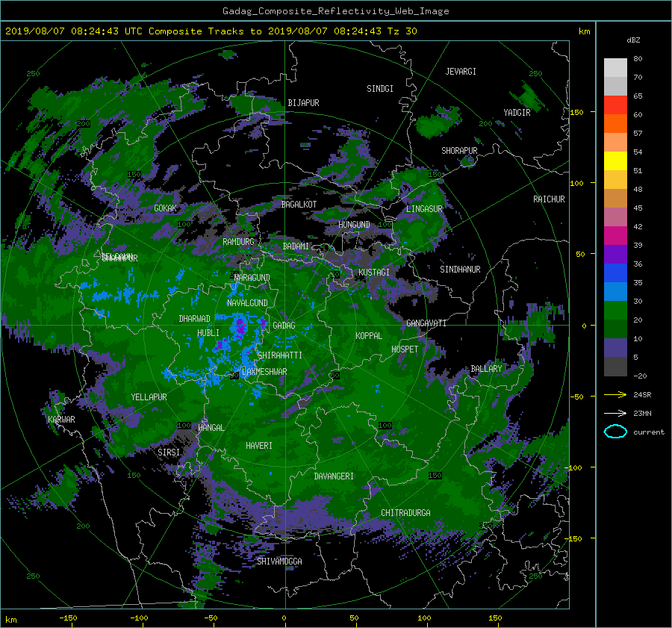Click the 23MN legend label
This screenshot has width=672, height=628.
pos(642,413)
